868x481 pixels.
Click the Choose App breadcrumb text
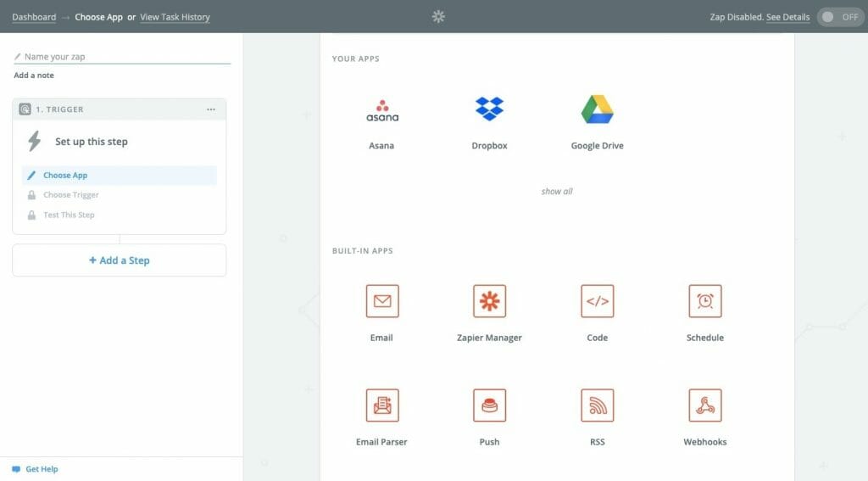(98, 17)
